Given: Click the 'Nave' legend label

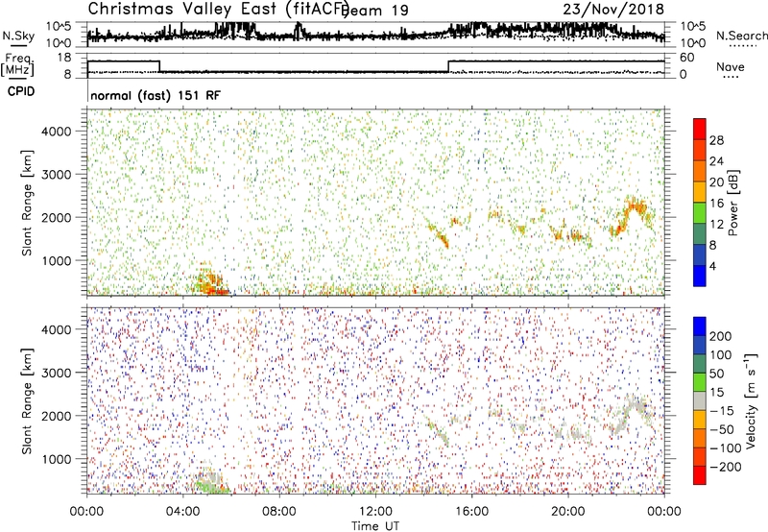Looking at the screenshot, I should (731, 66).
